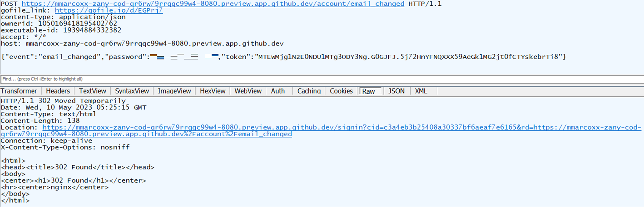This screenshot has height=207, width=644.
Task: Click the Content-Type: text/html response line
Action: click(x=48, y=114)
